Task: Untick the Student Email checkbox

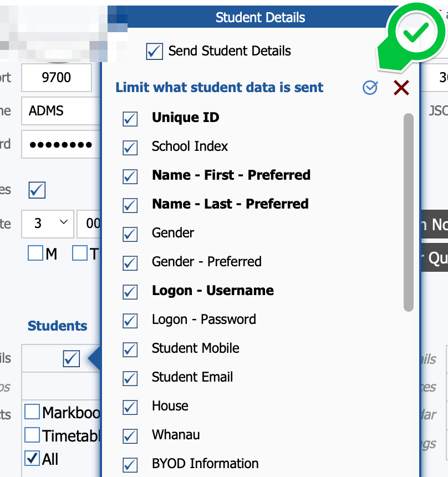Action: (x=130, y=378)
